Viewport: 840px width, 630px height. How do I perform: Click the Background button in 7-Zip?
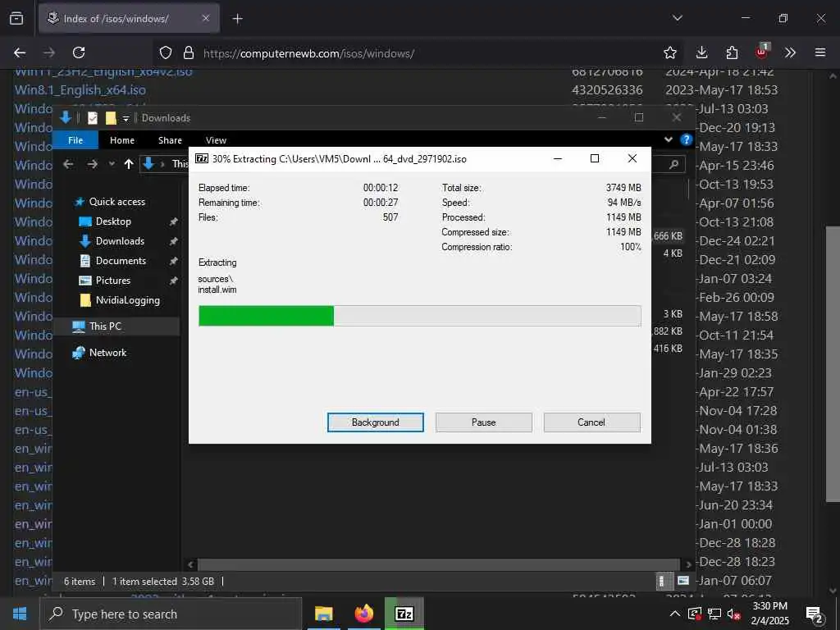coord(376,422)
